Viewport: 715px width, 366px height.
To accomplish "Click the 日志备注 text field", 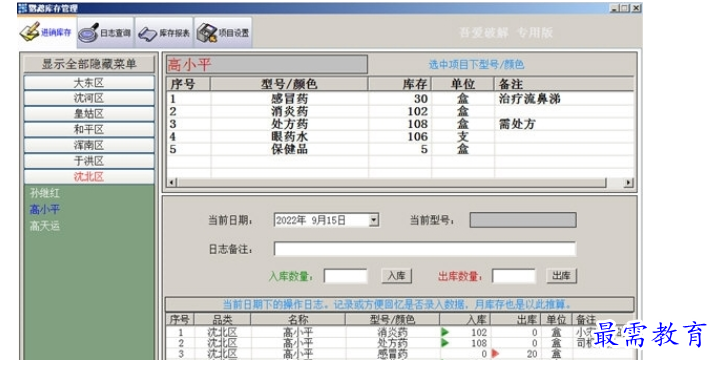I will click(425, 249).
